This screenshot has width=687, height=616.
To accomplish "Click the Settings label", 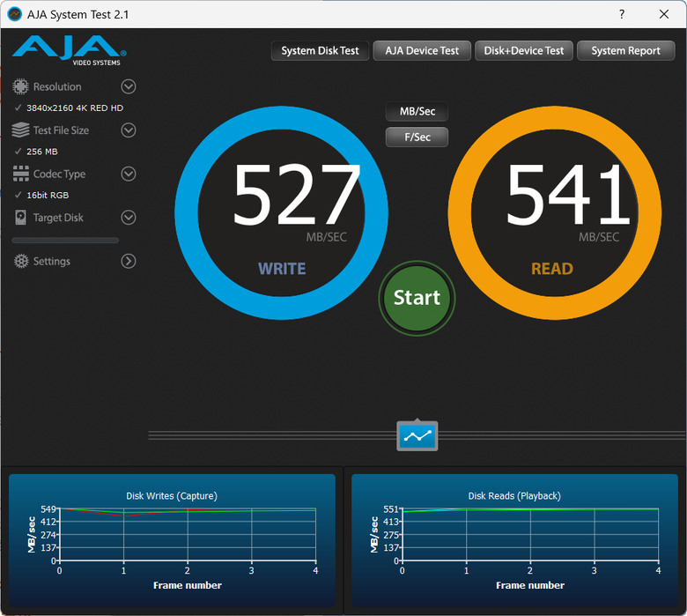I will [52, 262].
